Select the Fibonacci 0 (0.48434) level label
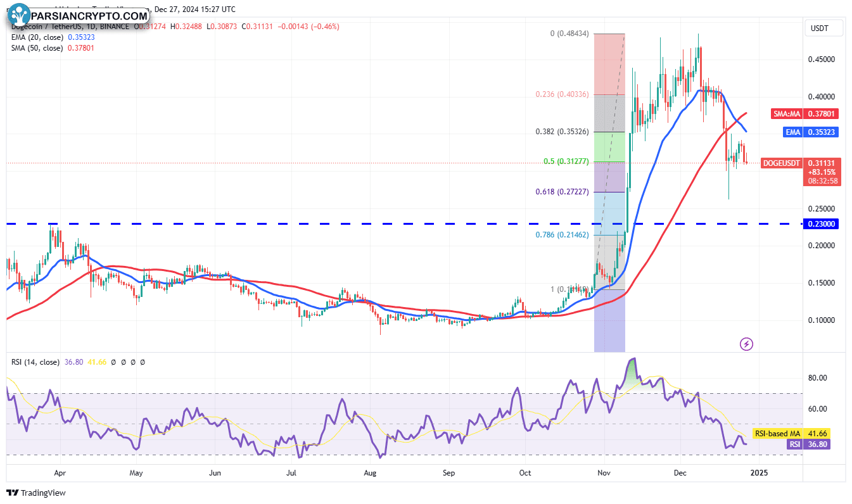Image resolution: width=852 pixels, height=504 pixels. 569,34
